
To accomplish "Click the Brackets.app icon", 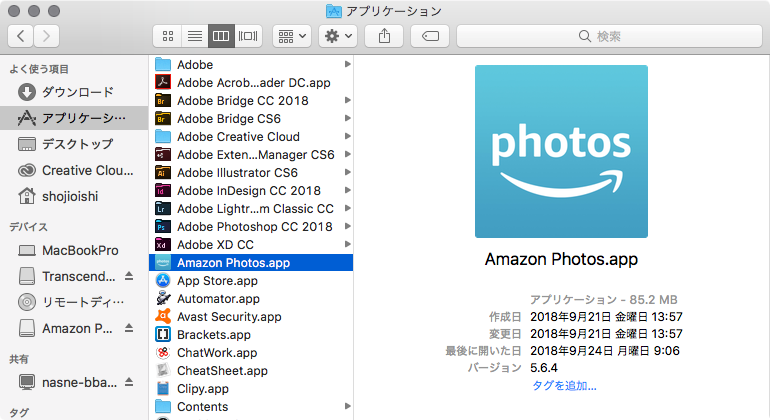I will pyautogui.click(x=163, y=335).
